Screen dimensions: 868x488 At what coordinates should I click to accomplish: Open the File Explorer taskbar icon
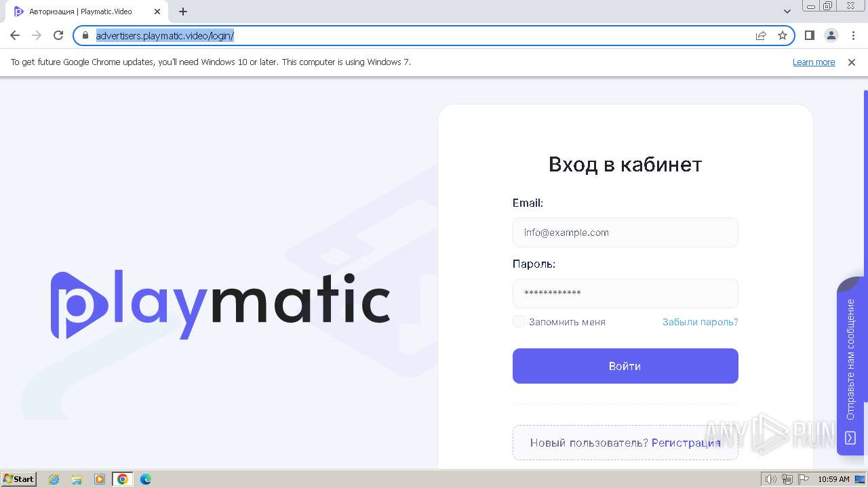coord(77,479)
